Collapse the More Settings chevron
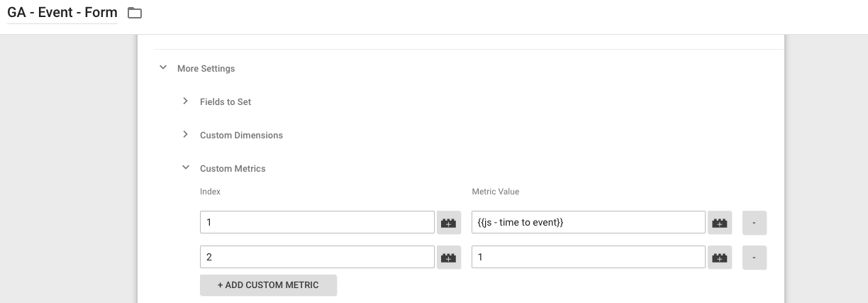The height and width of the screenshot is (303, 868). tap(163, 68)
